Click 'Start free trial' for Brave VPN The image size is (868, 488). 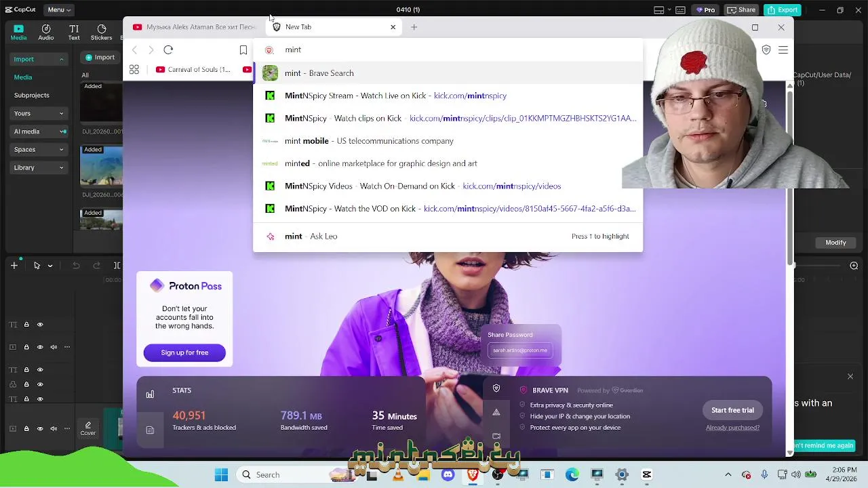pyautogui.click(x=732, y=410)
